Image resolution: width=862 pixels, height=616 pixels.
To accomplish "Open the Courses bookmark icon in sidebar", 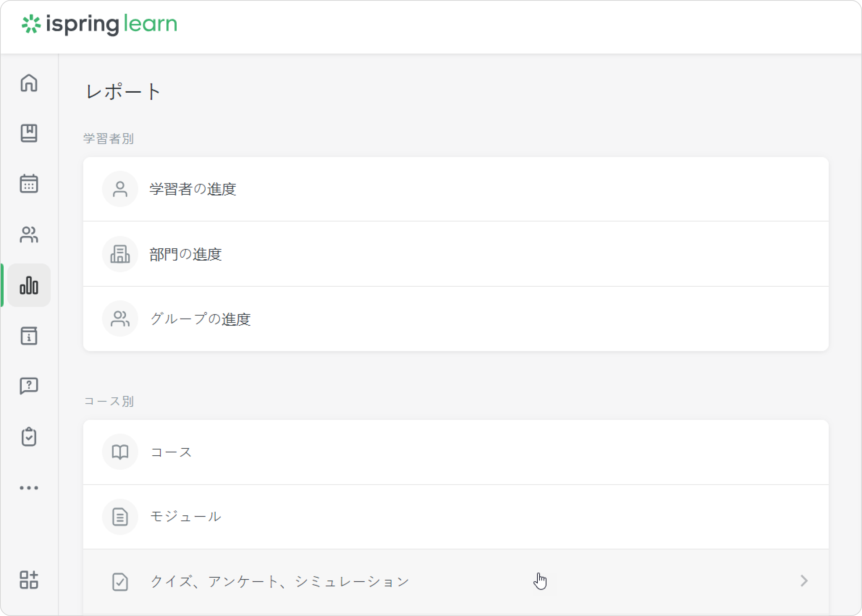I will tap(29, 133).
